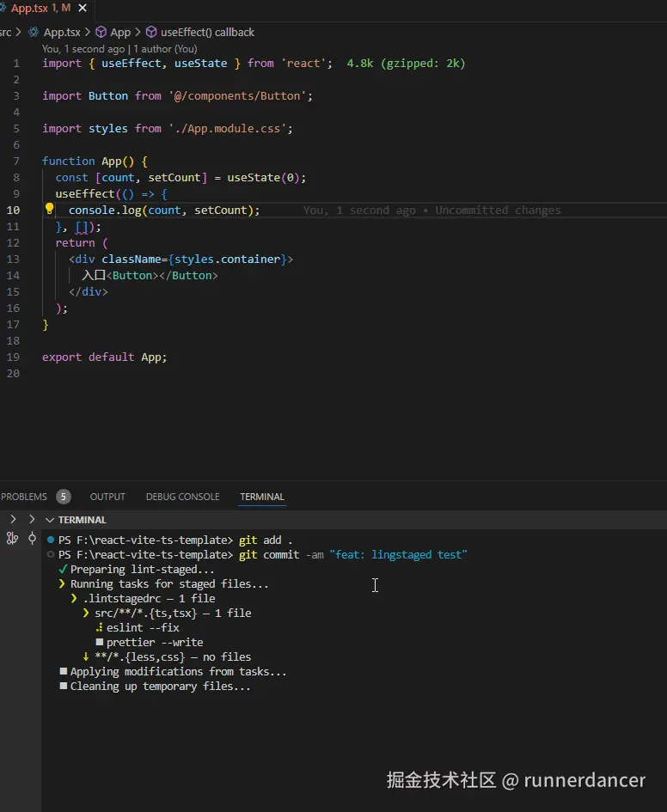Click the '.lintstagedrc — 1 file' terminal line
Screen dimensions: 667x812
[x=150, y=598]
